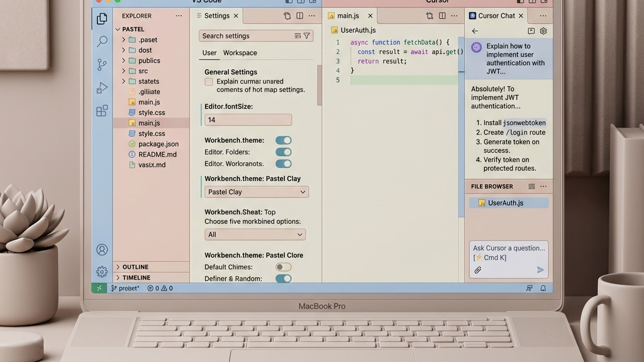Open the Pastel Clay theme dropdown
The height and width of the screenshot is (362, 644).
click(x=257, y=192)
